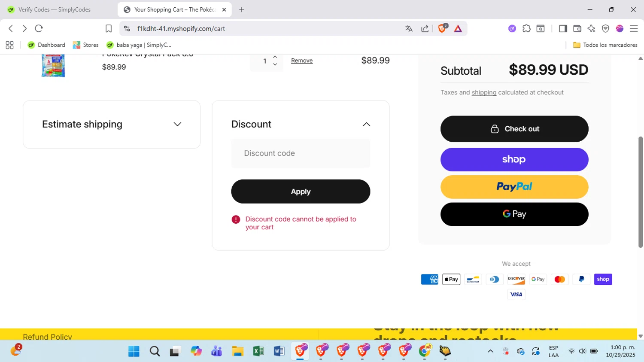The height and width of the screenshot is (362, 644).
Task: Click the product thumbnail image
Action: (53, 66)
